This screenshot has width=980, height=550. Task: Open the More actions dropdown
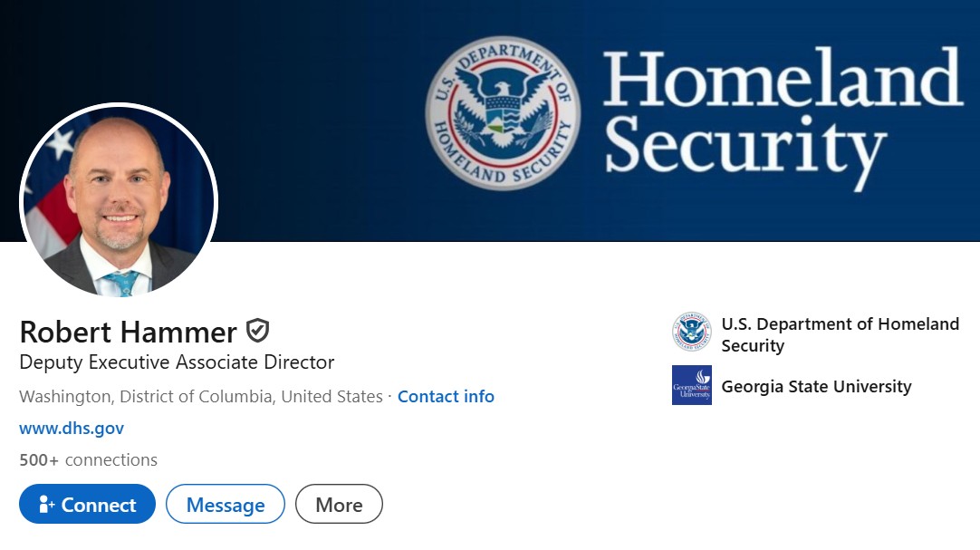tap(339, 505)
